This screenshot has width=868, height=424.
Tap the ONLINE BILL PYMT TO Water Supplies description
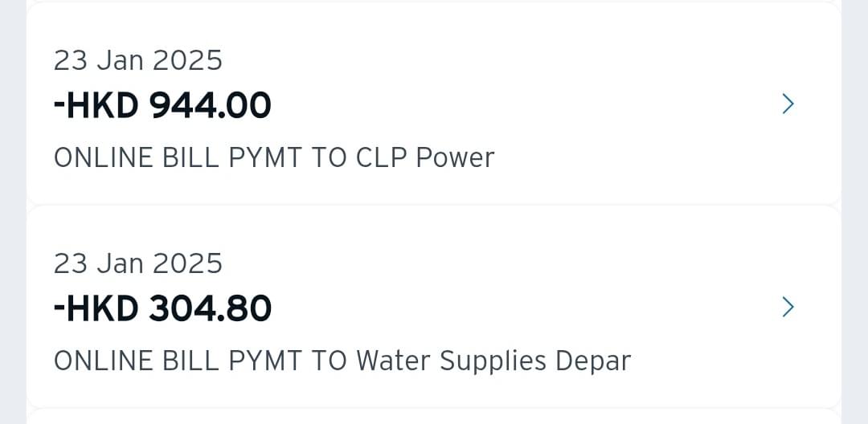coord(342,361)
